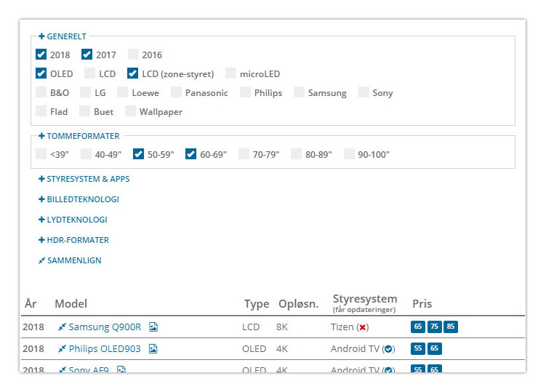
Task: Click the 8K resolution cell
Action: click(x=282, y=327)
